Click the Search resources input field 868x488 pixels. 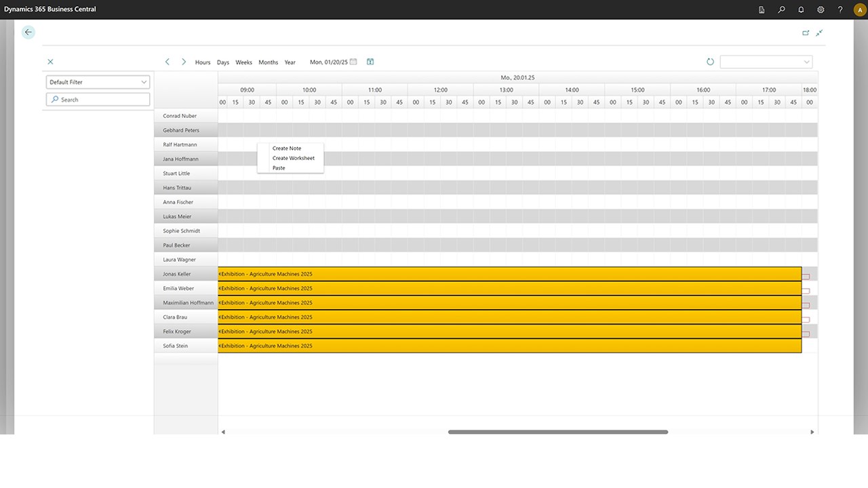[98, 99]
